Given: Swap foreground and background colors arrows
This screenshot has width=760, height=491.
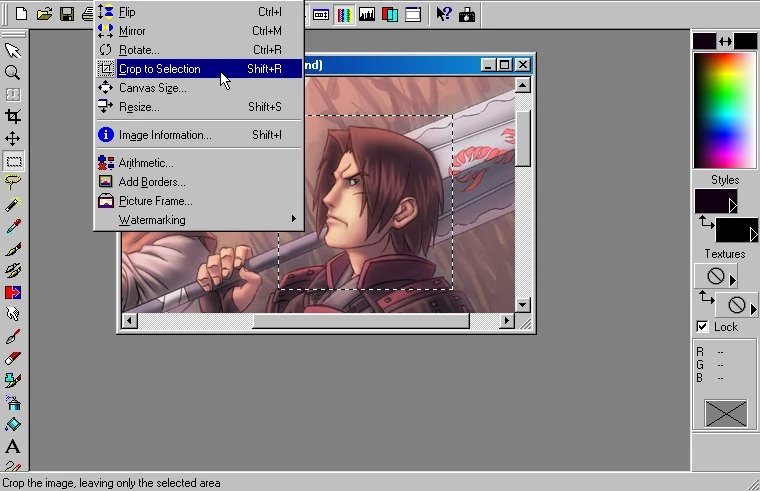Looking at the screenshot, I should (x=725, y=42).
